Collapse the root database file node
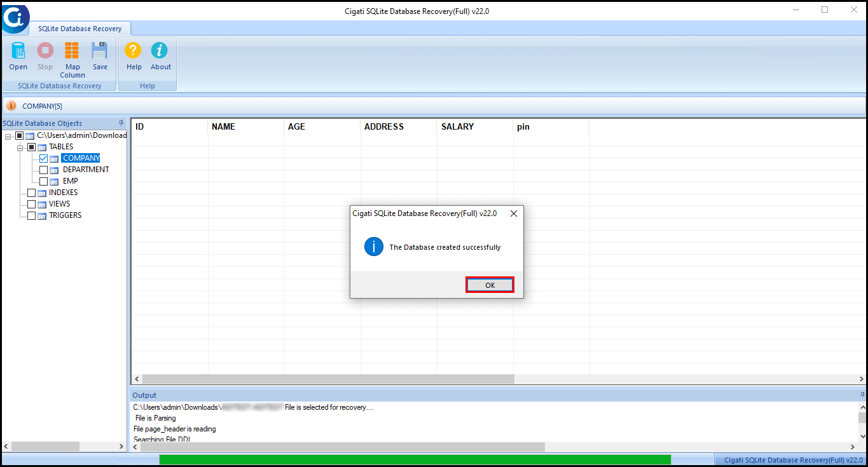Viewport: 868px width, 467px height. coord(8,136)
